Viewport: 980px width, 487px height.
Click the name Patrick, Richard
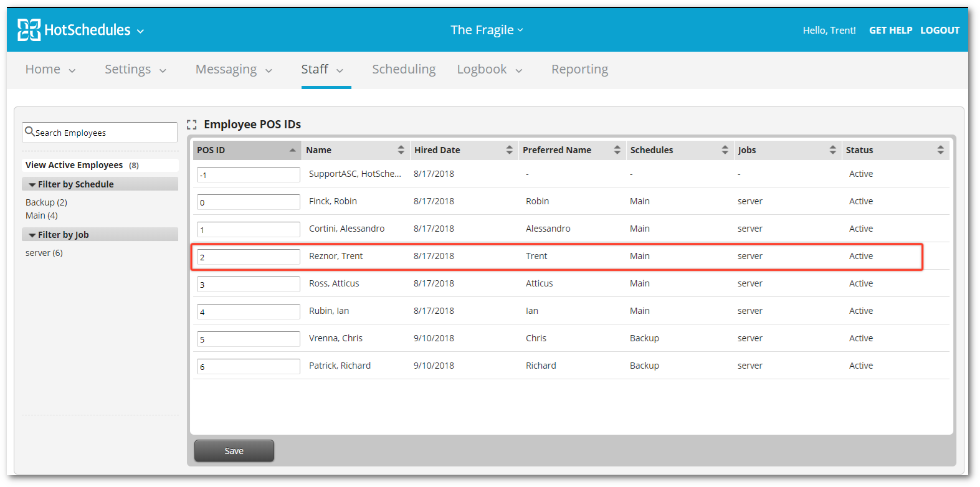click(340, 366)
